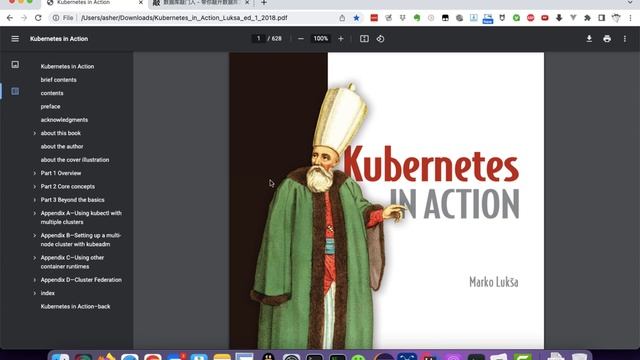Click 'about this book' outline text
640x360 pixels.
point(60,133)
